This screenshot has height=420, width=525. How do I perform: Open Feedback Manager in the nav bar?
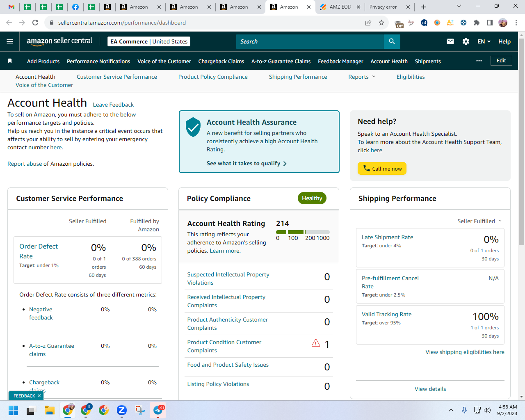(x=340, y=61)
